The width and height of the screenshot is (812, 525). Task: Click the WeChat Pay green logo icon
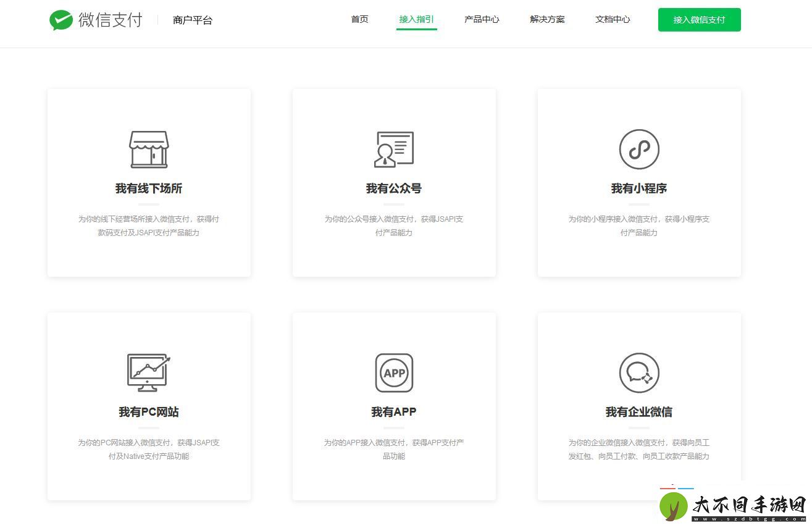(61, 20)
